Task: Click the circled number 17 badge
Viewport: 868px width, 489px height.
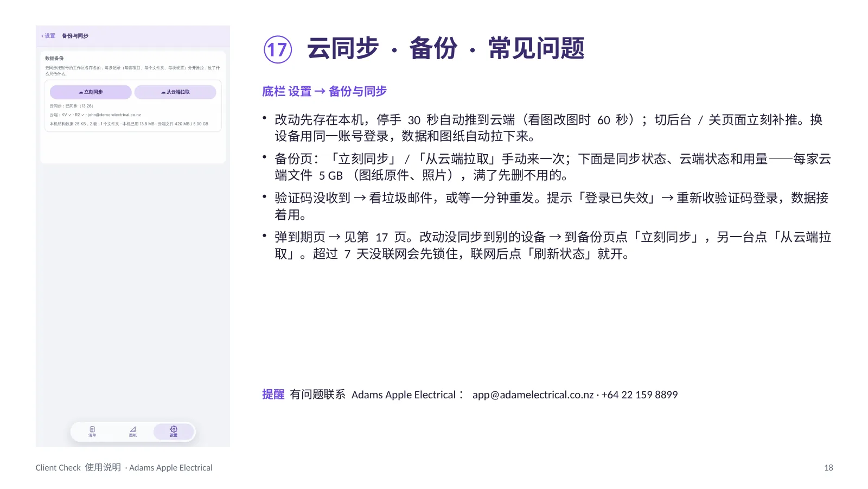Action: [x=278, y=49]
